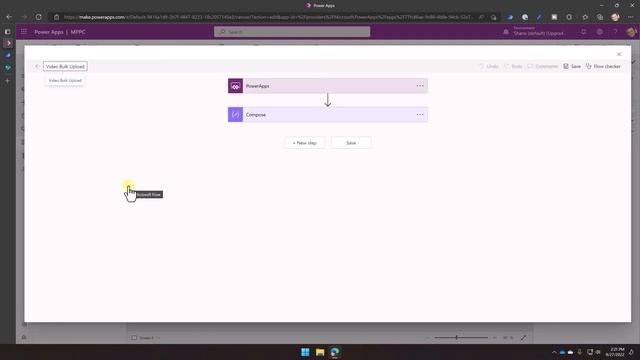Click the PowerApps trigger connector icon
The image size is (640, 360).
point(235,86)
